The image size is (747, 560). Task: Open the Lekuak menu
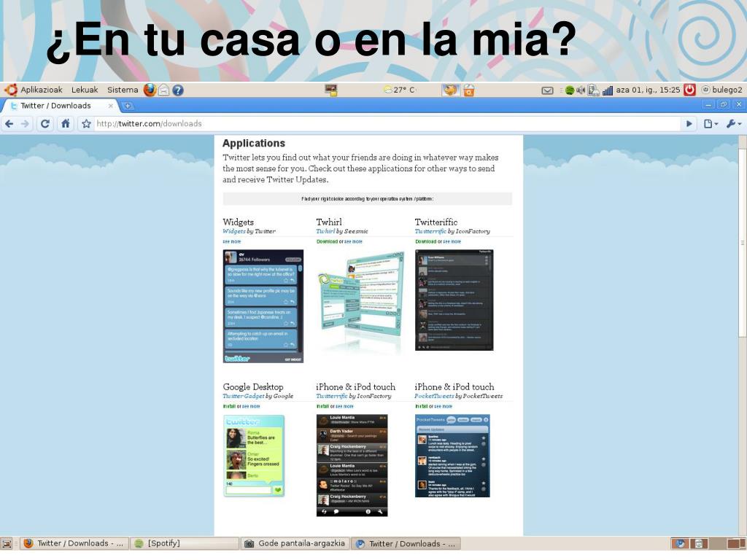[x=85, y=90]
